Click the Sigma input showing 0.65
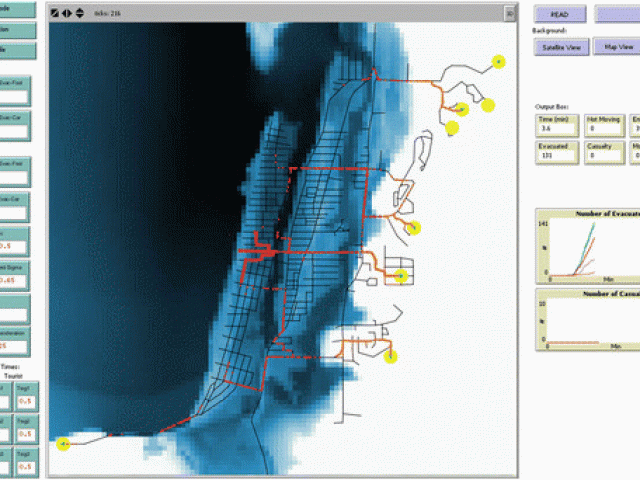Screen dimensions: 640x480 [x=14, y=276]
